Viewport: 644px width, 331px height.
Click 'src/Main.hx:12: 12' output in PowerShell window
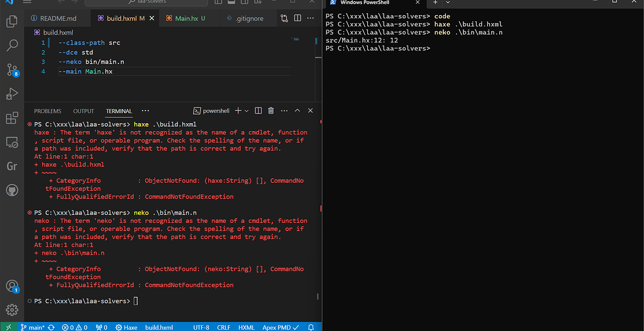pos(362,40)
